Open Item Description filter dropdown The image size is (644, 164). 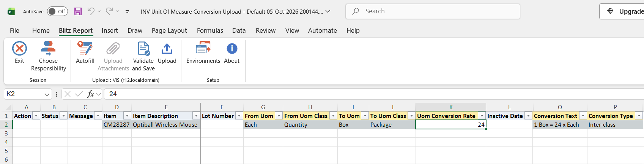196,116
